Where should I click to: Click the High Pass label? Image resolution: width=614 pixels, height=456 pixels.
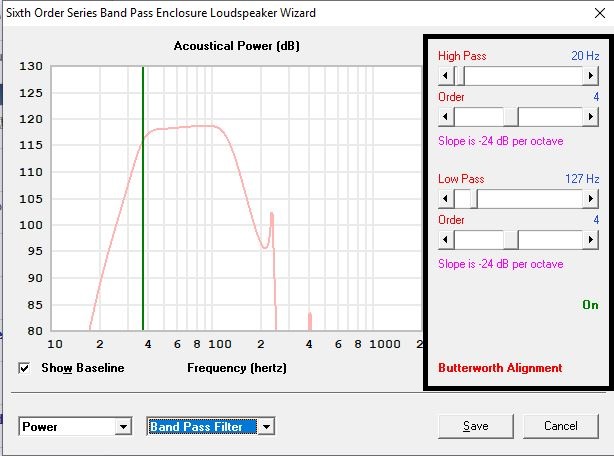click(x=462, y=56)
